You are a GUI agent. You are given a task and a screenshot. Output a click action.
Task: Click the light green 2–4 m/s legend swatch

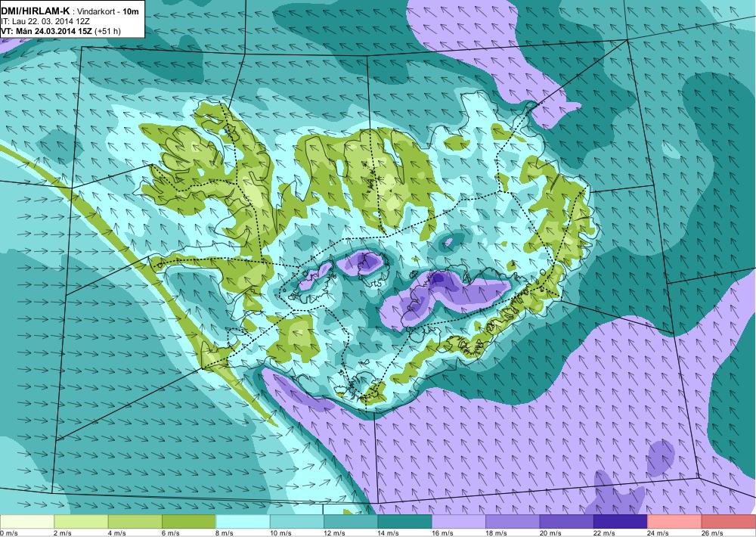pyautogui.click(x=81, y=522)
